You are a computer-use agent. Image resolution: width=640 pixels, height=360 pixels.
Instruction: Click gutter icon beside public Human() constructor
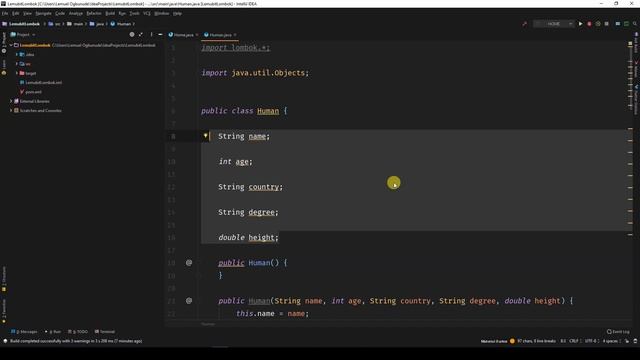189,262
